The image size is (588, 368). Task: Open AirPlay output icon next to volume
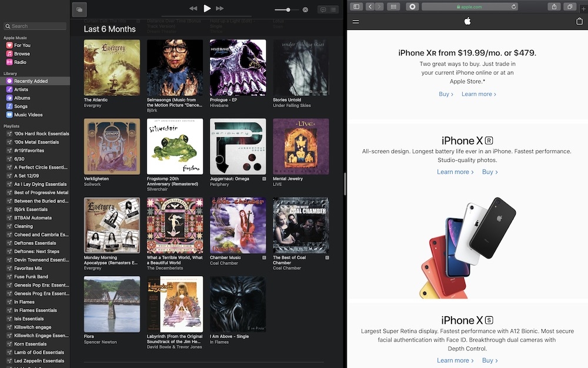(305, 10)
